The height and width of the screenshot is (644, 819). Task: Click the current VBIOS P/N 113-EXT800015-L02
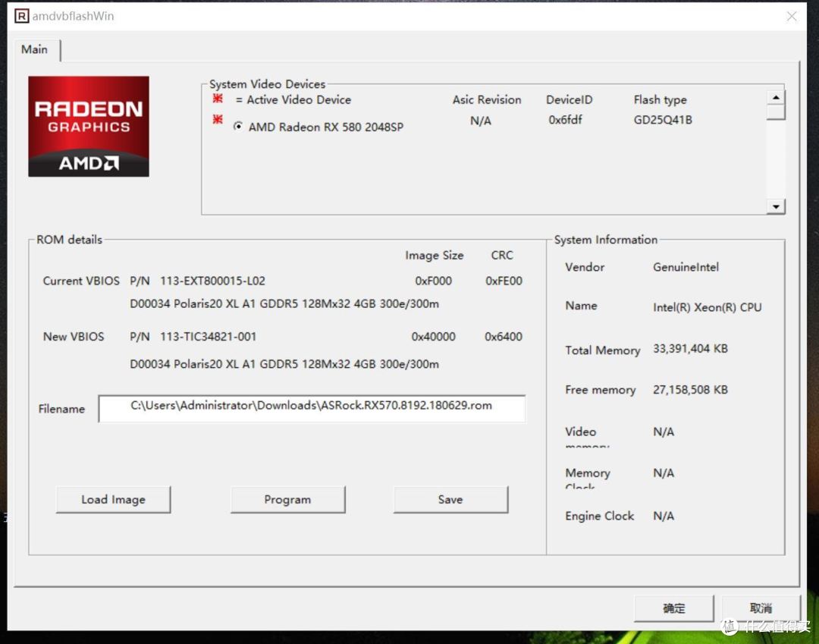tap(212, 281)
